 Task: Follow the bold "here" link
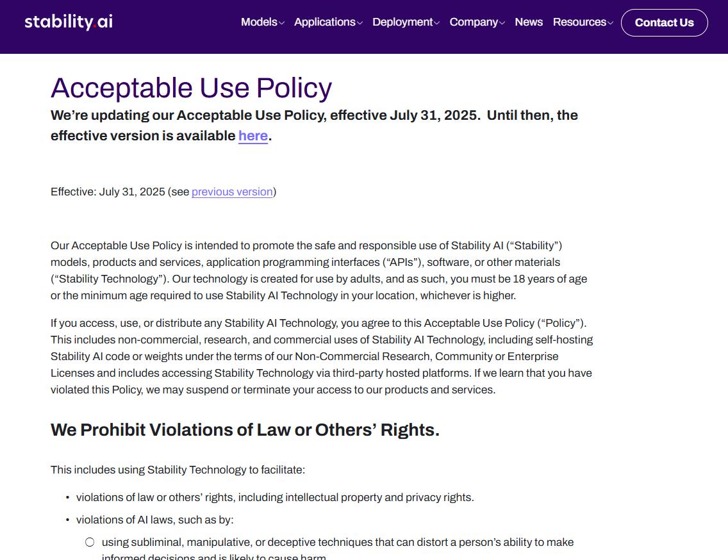253,136
